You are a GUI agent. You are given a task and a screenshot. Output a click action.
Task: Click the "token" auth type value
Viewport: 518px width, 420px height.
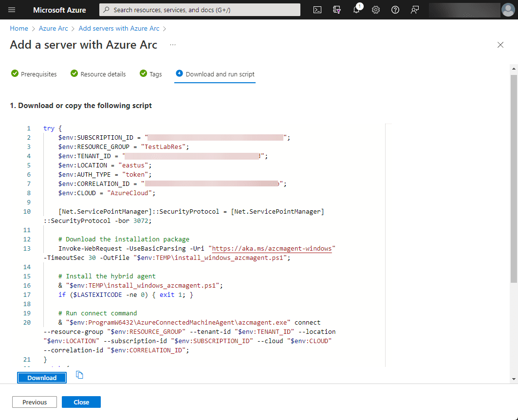coord(135,175)
